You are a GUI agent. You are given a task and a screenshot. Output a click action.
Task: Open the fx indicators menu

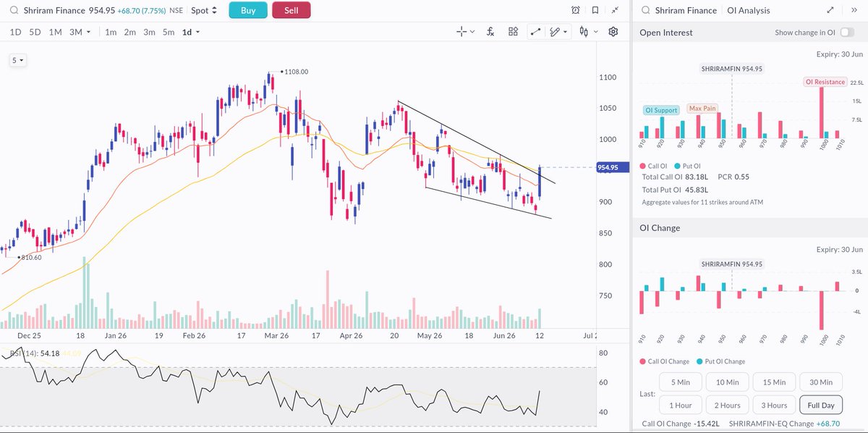(490, 32)
